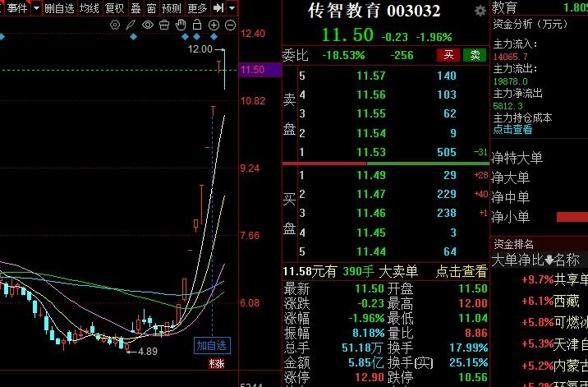Image resolution: width=588 pixels, height=387 pixels.
Task: Click 删自选 in the top toolbar
Action: click(59, 8)
